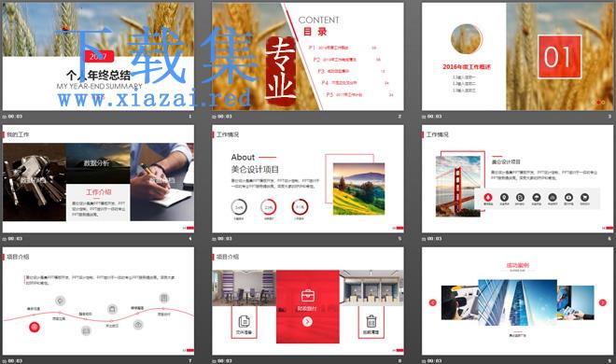Click the red circle icon on timeline curve

(35, 327)
